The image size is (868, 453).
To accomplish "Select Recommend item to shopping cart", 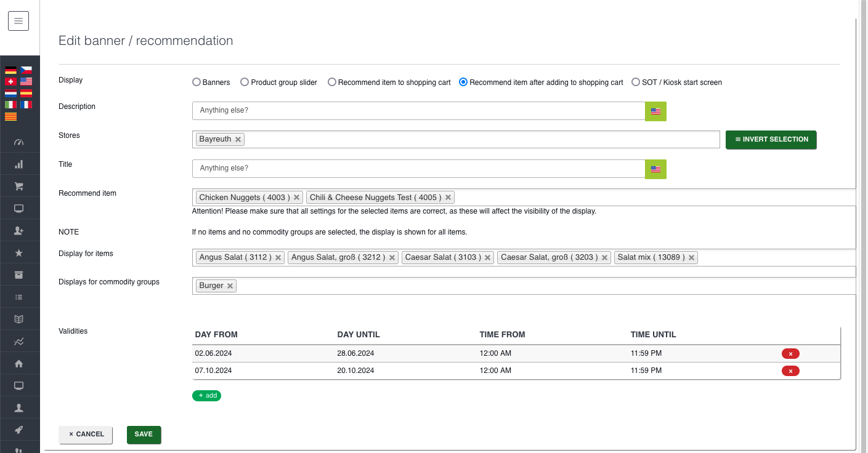I will click(x=332, y=82).
